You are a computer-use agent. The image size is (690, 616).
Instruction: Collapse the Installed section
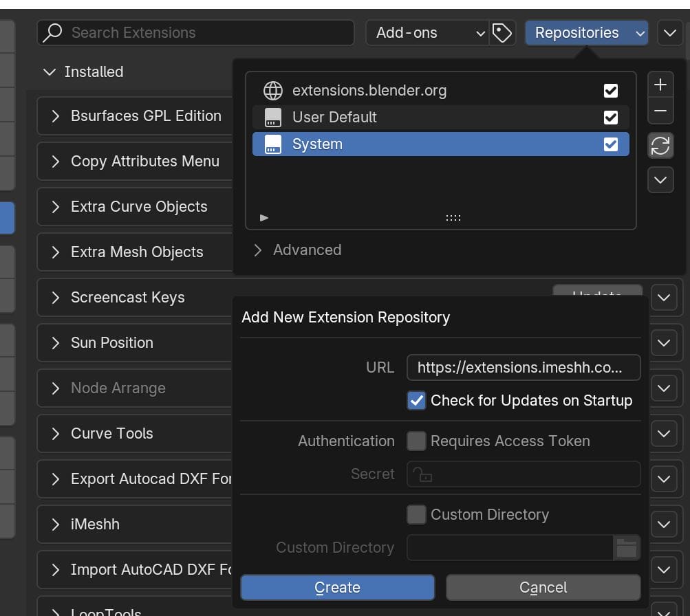pyautogui.click(x=50, y=71)
